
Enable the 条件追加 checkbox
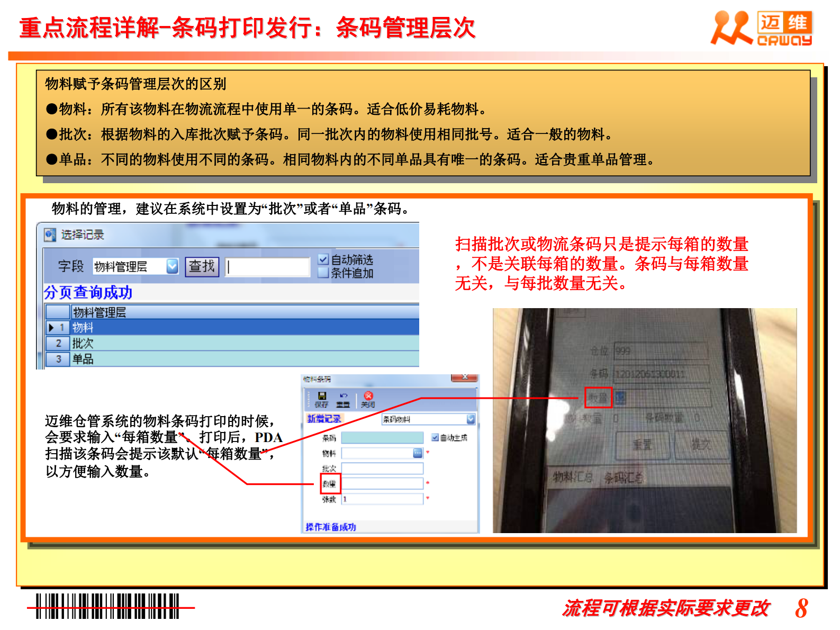(323, 273)
